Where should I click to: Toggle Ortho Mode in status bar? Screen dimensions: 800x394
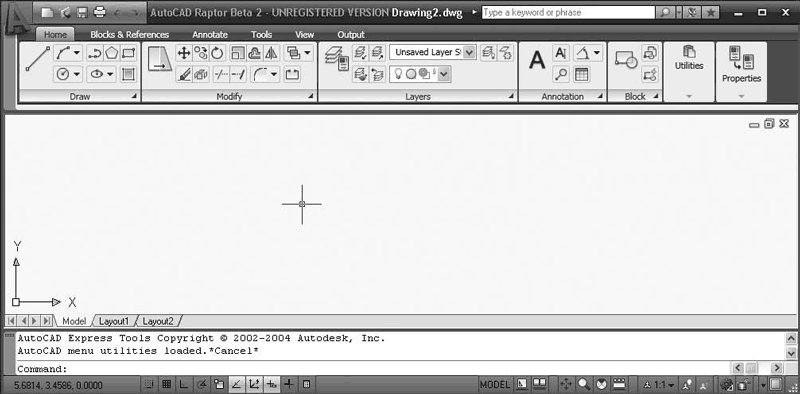click(x=184, y=384)
